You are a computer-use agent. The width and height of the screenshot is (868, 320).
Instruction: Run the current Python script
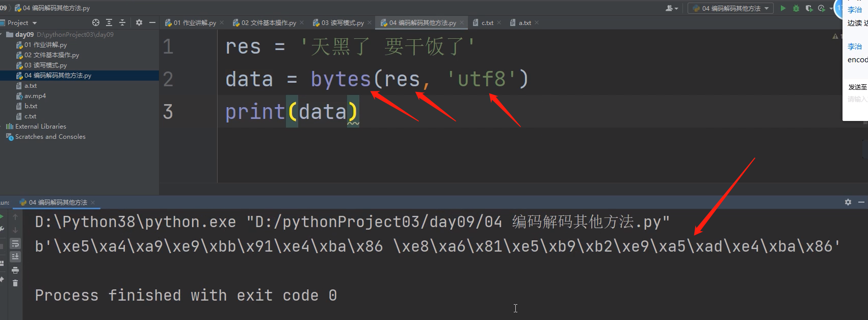(783, 8)
